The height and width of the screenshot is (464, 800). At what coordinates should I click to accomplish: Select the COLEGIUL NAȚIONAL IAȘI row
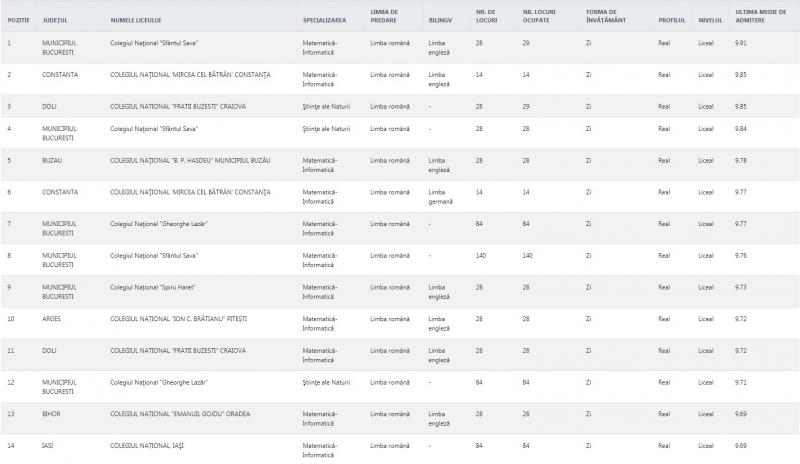coord(149,446)
